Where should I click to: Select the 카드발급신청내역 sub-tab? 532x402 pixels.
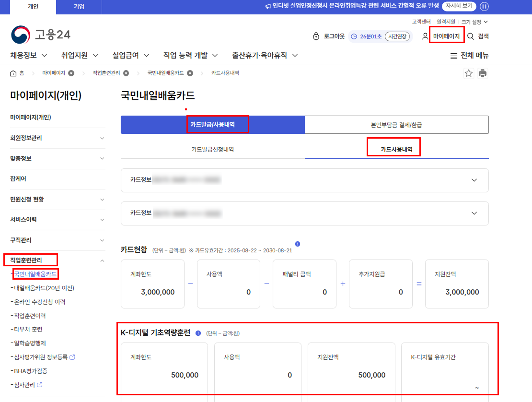(x=212, y=149)
